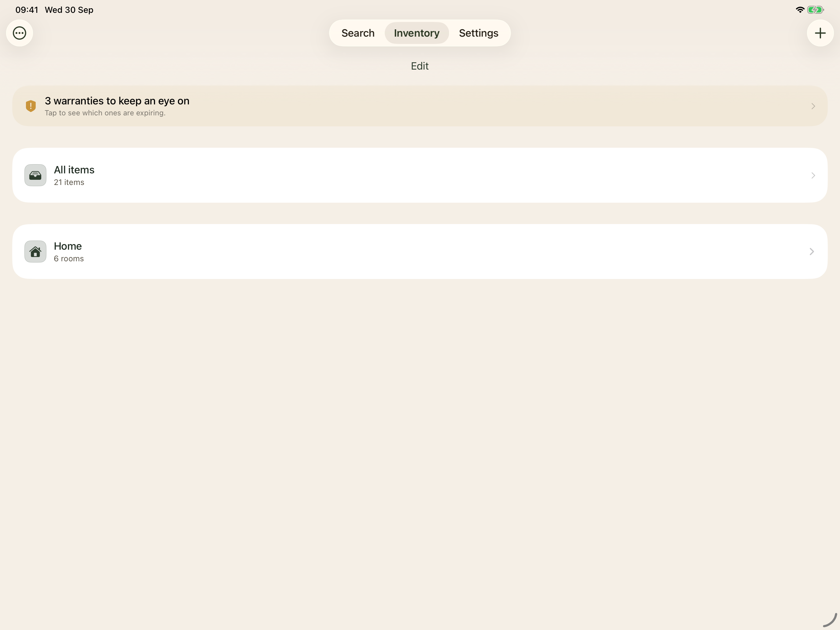Open the more options ellipsis menu
This screenshot has height=630, width=840.
point(19,33)
